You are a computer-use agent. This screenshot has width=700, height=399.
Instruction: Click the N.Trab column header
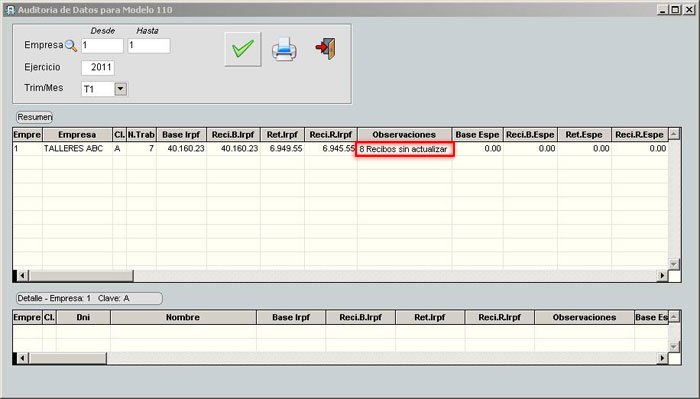tap(142, 134)
